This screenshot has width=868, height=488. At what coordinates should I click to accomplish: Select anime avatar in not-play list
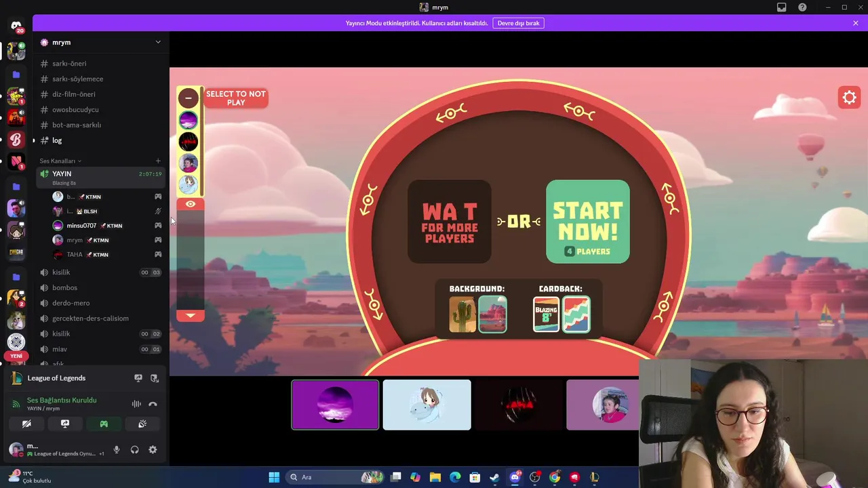[189, 184]
